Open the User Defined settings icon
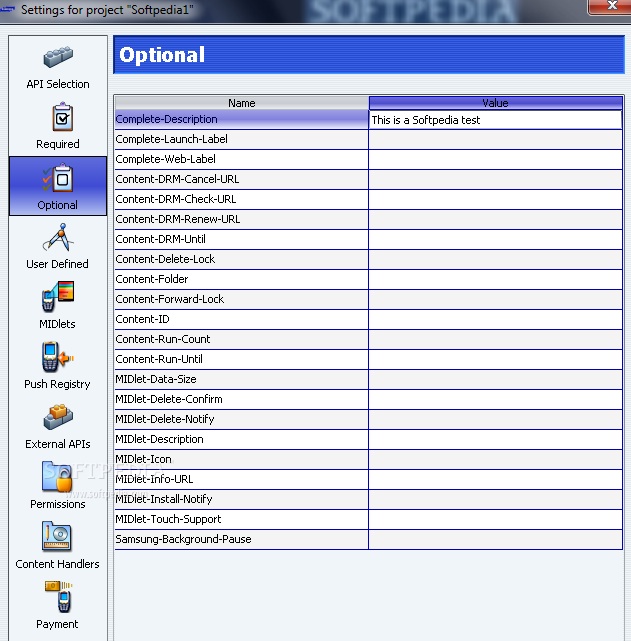Screen dimensions: 631x641 coord(57,239)
